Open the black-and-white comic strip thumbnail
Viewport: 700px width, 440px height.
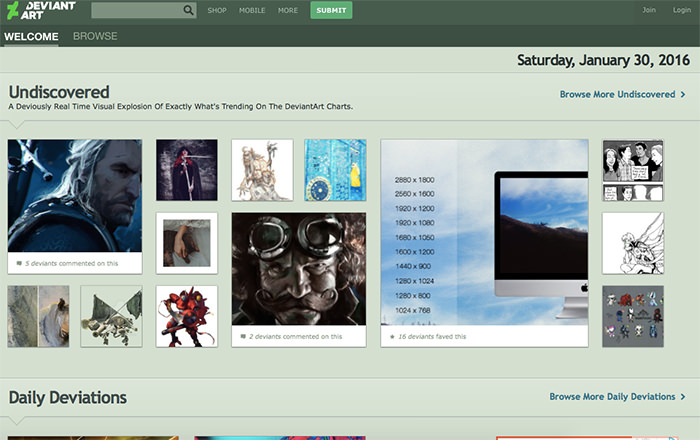point(633,170)
